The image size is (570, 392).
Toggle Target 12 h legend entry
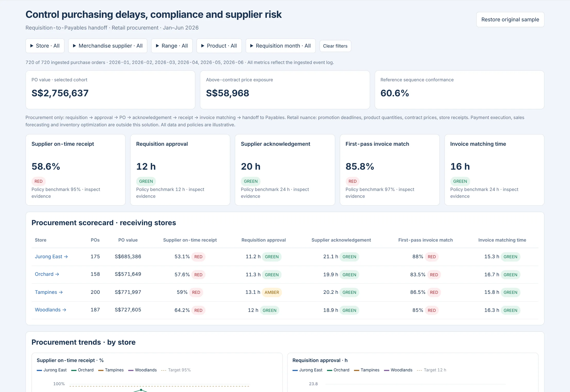tap(432, 370)
